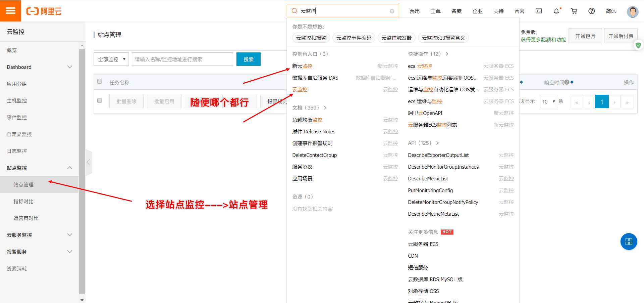Click the blue 搜索 button
The width and height of the screenshot is (644, 303).
click(248, 59)
